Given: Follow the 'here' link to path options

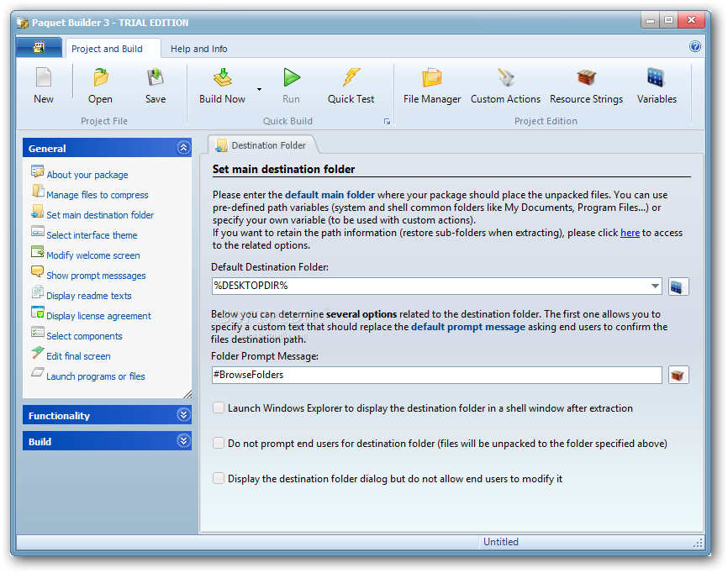Looking at the screenshot, I should tap(630, 233).
